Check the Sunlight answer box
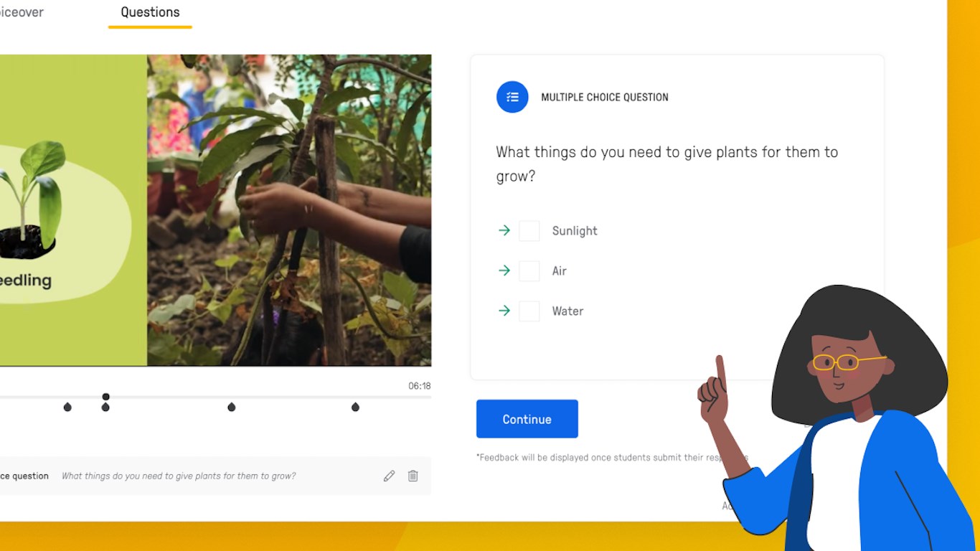Image resolution: width=980 pixels, height=551 pixels. (529, 231)
